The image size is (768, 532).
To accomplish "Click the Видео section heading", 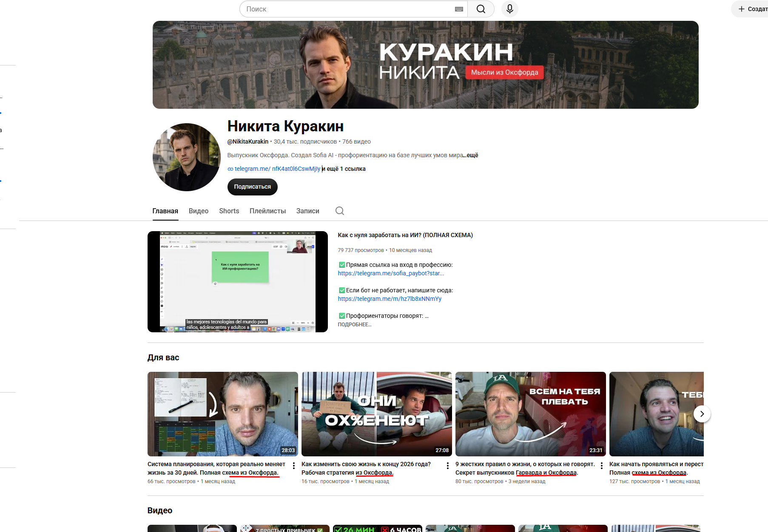I will coord(160,510).
